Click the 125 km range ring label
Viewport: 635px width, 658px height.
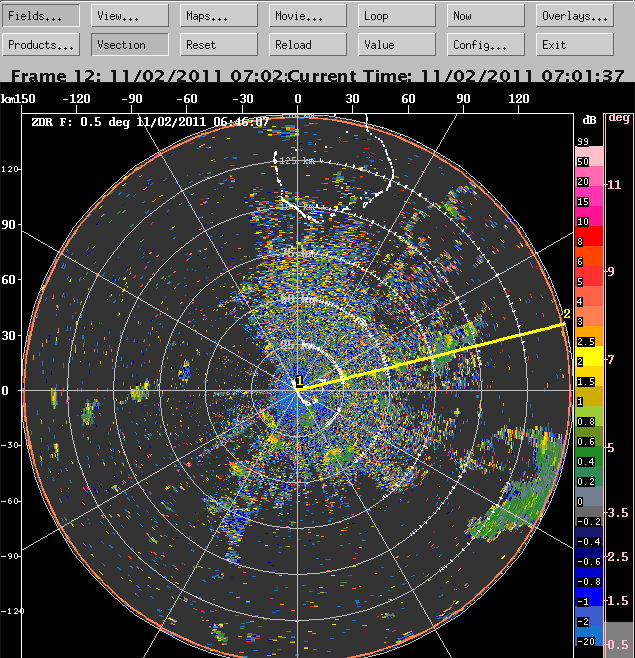coord(296,161)
